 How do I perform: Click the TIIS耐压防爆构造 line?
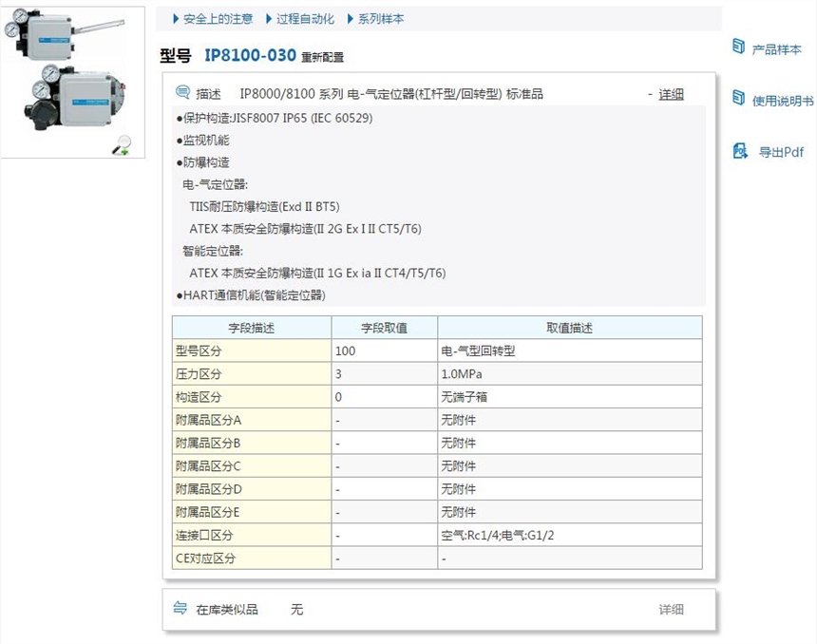264,207
